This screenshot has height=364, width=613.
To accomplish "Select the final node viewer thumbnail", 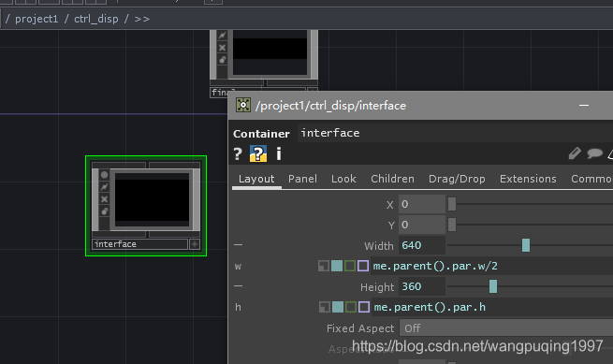I will pos(270,52).
